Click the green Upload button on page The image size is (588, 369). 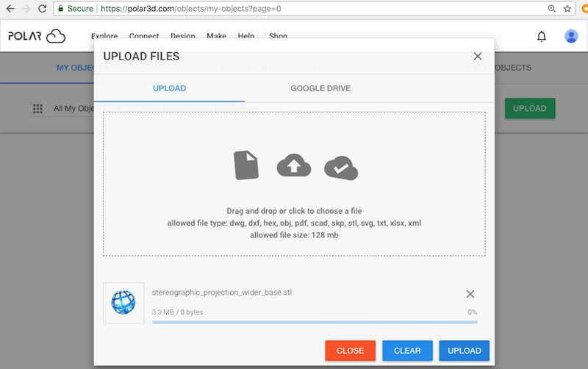(x=530, y=108)
